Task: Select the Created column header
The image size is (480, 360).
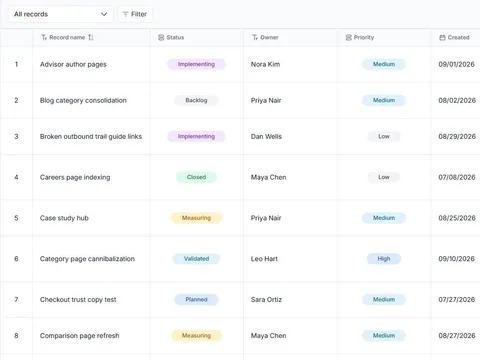Action: click(456, 37)
